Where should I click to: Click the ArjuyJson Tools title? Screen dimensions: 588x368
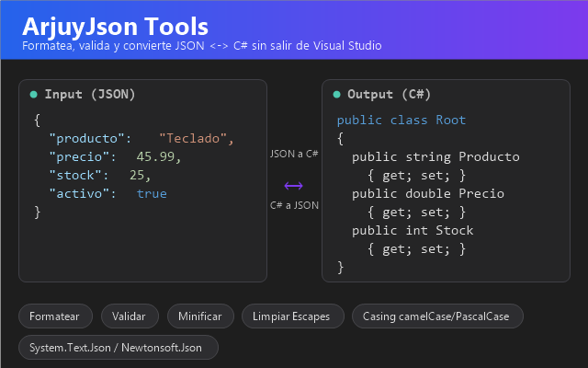click(x=115, y=27)
